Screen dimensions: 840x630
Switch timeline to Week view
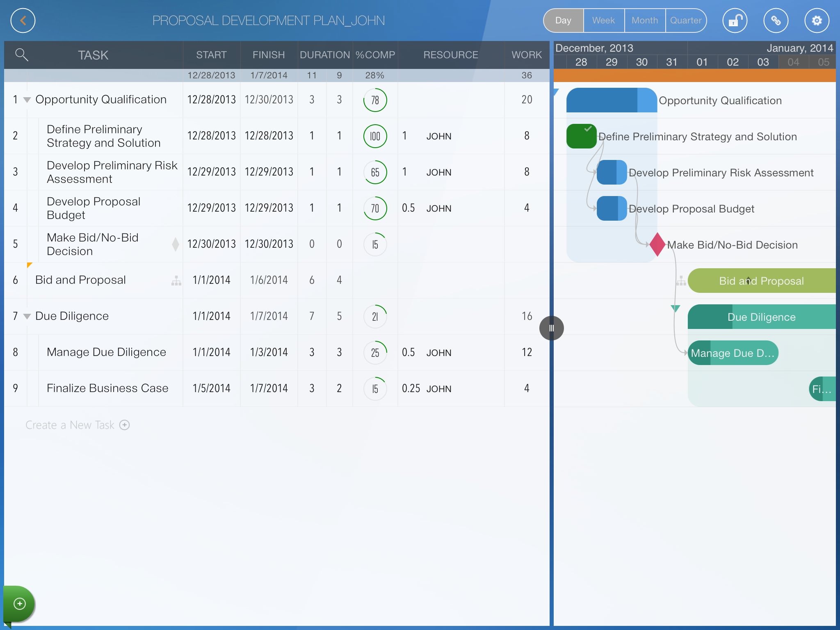click(603, 21)
